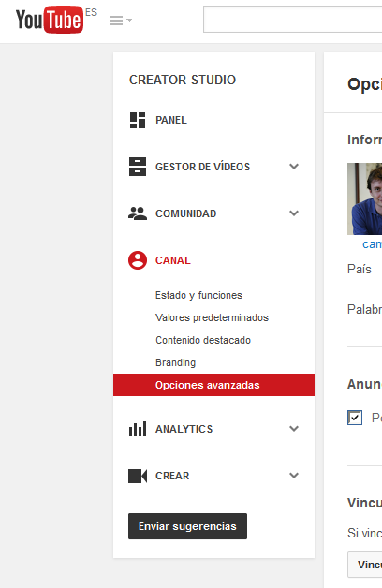382x588 pixels.
Task: Open the PANEL menu item
Action: [x=171, y=120]
